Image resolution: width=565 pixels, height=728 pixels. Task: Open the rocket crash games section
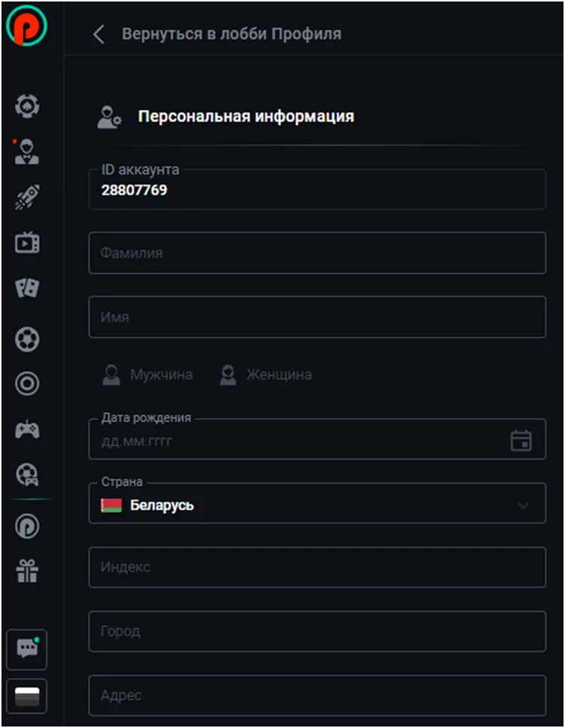point(27,197)
